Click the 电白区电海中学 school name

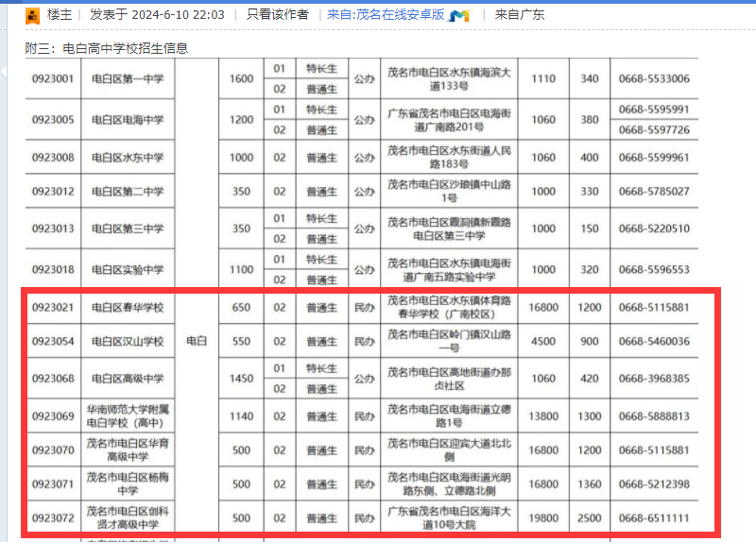pyautogui.click(x=128, y=120)
